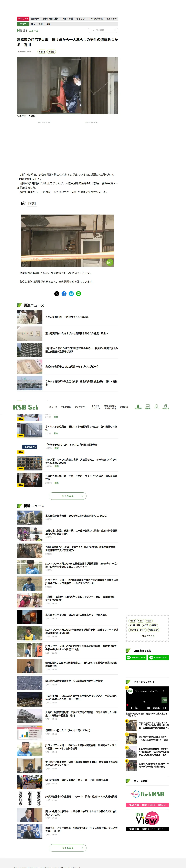The image size is (186, 868).
Task: Open YouTube logo link in video player
Action: coord(157,708)
